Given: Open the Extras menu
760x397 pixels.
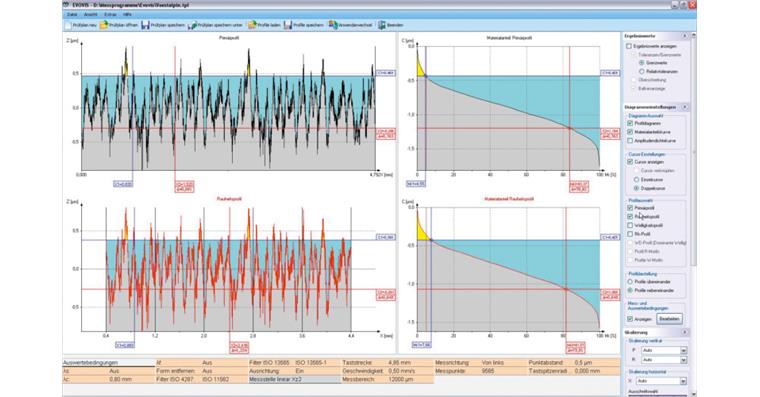Looking at the screenshot, I should coord(111,15).
